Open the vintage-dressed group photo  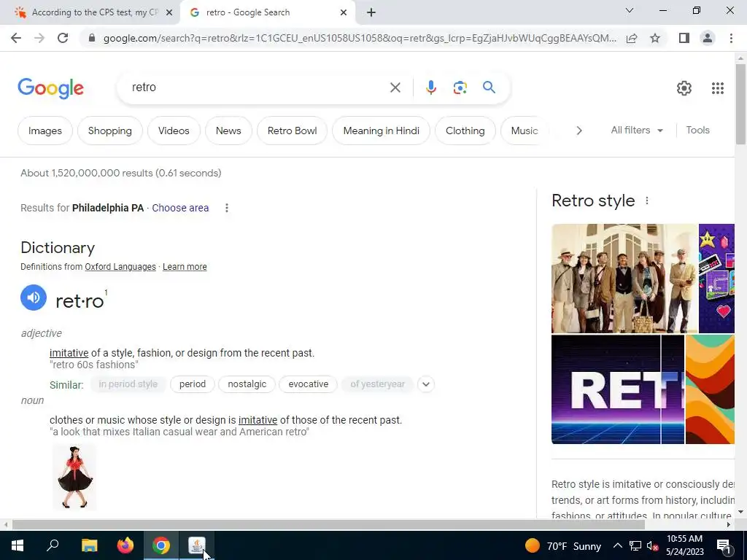pyautogui.click(x=624, y=279)
